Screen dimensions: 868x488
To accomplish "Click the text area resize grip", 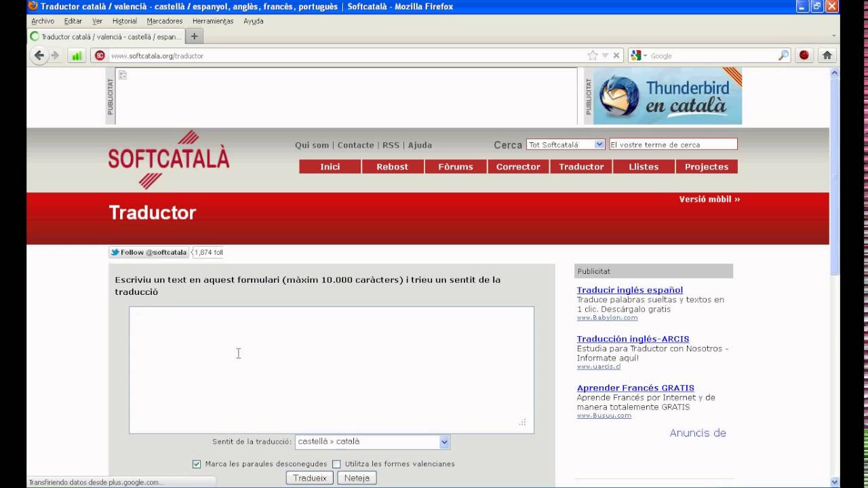I will pyautogui.click(x=522, y=422).
